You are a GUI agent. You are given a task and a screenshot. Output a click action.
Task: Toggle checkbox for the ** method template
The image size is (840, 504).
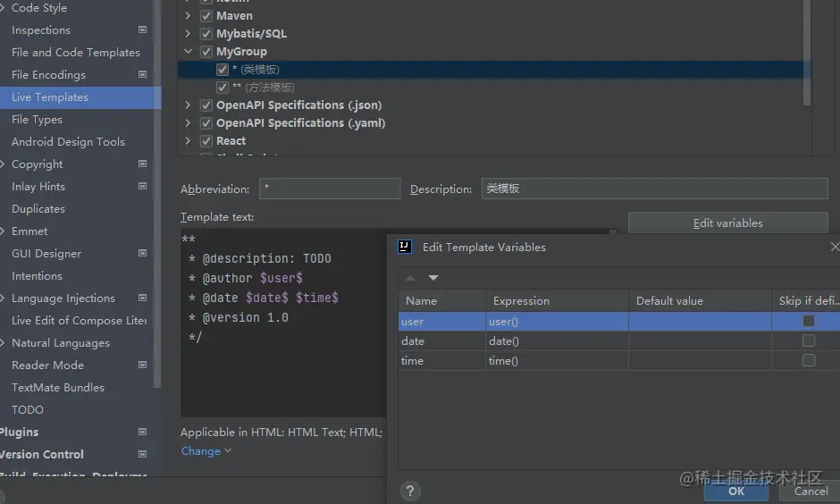pyautogui.click(x=223, y=88)
